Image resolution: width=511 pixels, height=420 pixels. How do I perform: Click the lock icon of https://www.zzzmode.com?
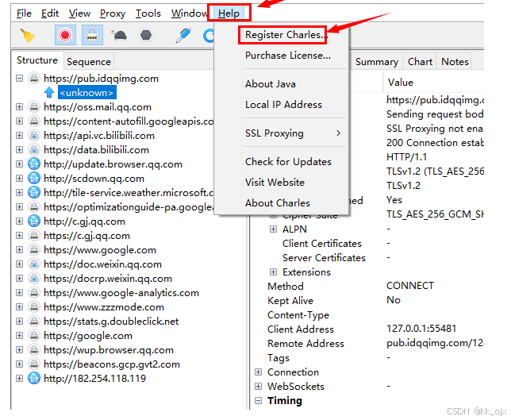(34, 306)
